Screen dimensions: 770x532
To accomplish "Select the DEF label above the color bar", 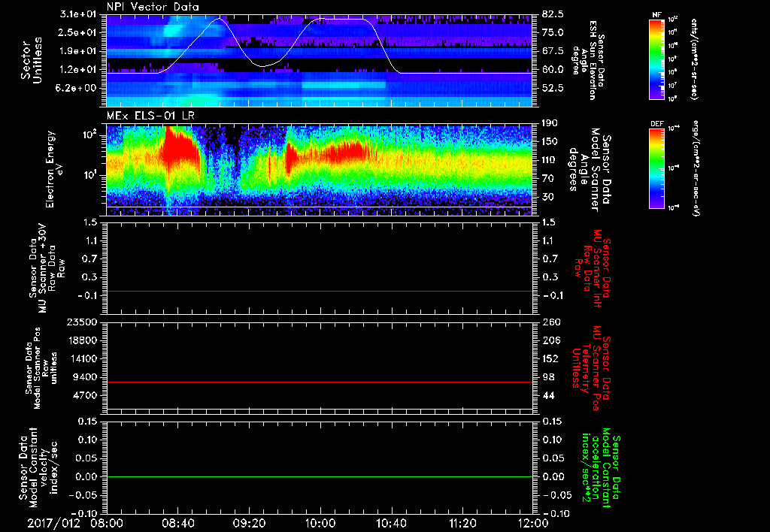I will (x=657, y=124).
